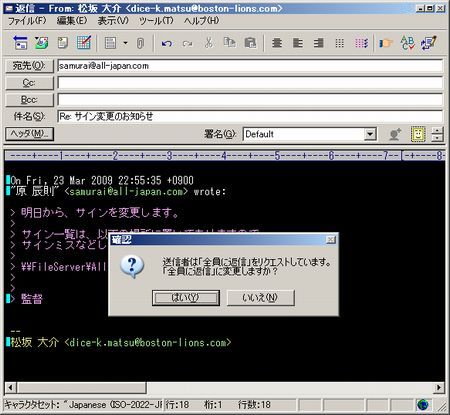Image resolution: width=450 pixels, height=415 pixels.
Task: Click the pointing hand toolbar icon
Action: pyautogui.click(x=386, y=43)
